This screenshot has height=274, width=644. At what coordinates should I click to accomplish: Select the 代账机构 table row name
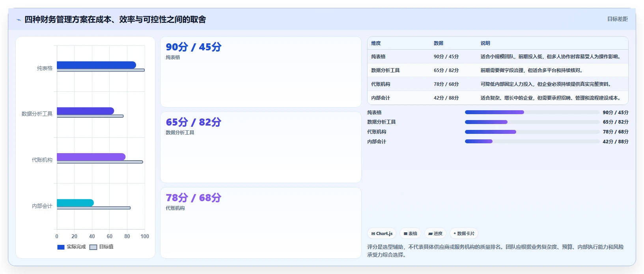381,84
